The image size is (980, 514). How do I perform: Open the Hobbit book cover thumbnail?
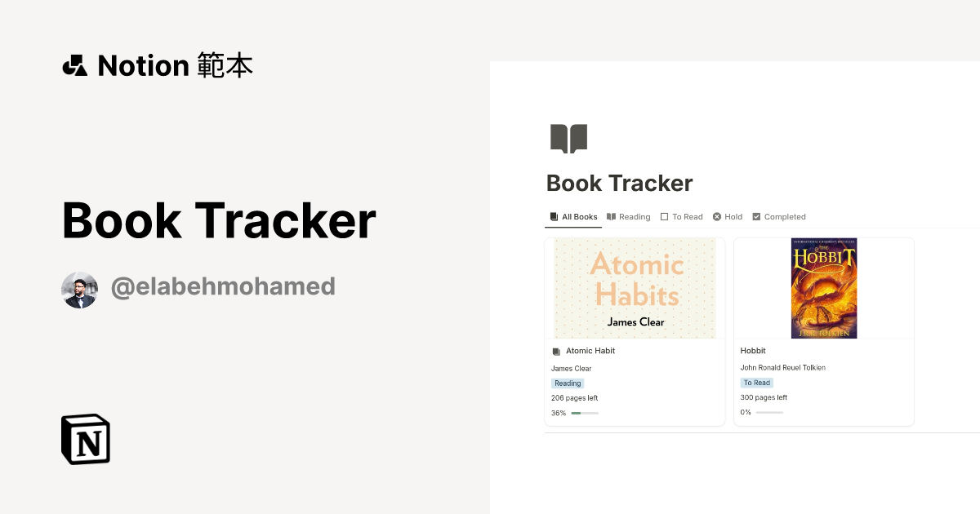point(823,287)
